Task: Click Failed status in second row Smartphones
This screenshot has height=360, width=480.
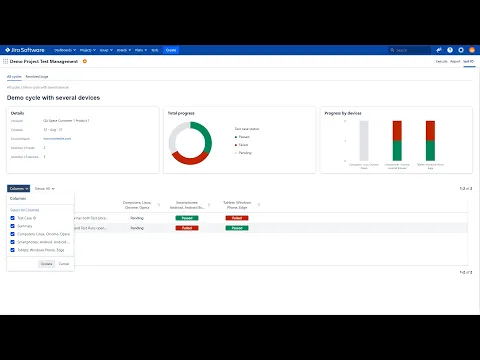Action: (x=187, y=228)
